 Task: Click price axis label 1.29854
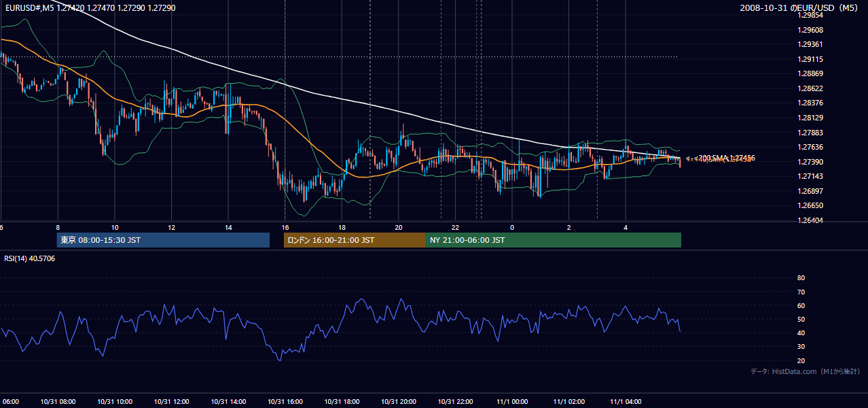(810, 15)
